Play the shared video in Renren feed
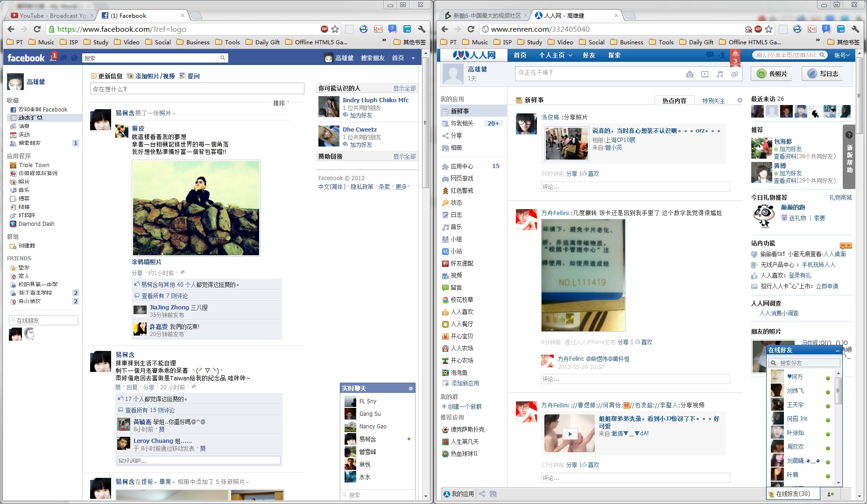The height and width of the screenshot is (504, 867). [570, 434]
